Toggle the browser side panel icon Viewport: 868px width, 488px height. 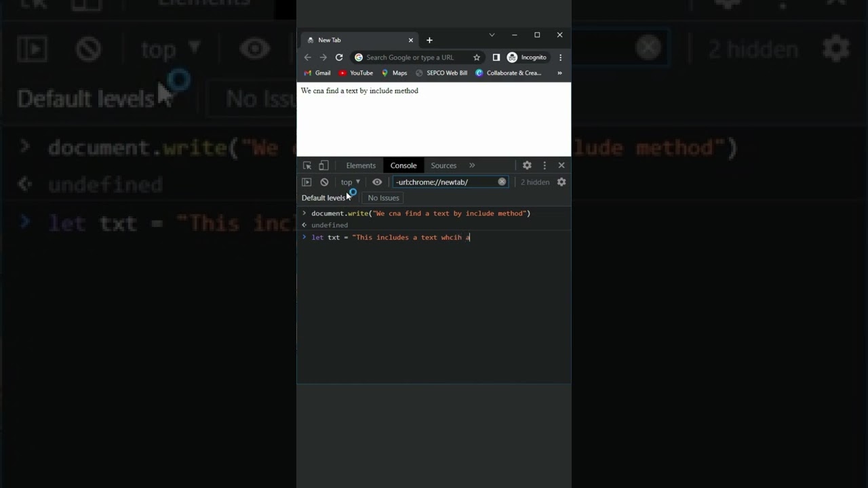tap(496, 58)
